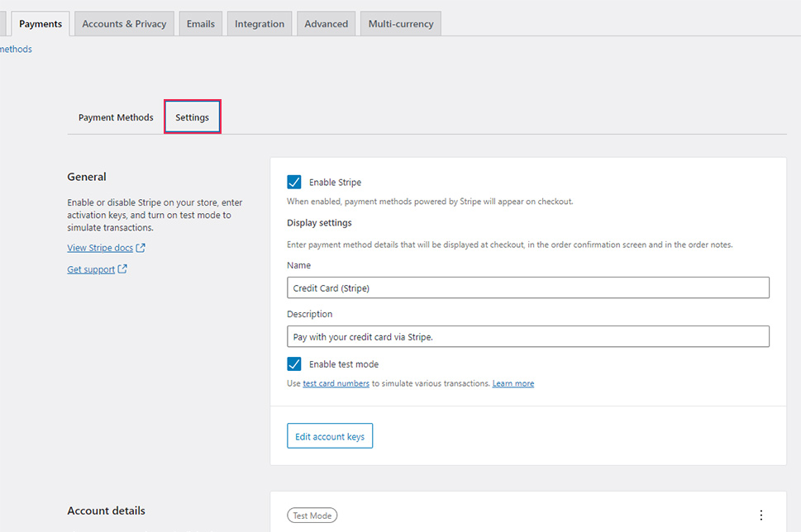801x532 pixels.
Task: Click the General section heading
Action: (x=87, y=177)
